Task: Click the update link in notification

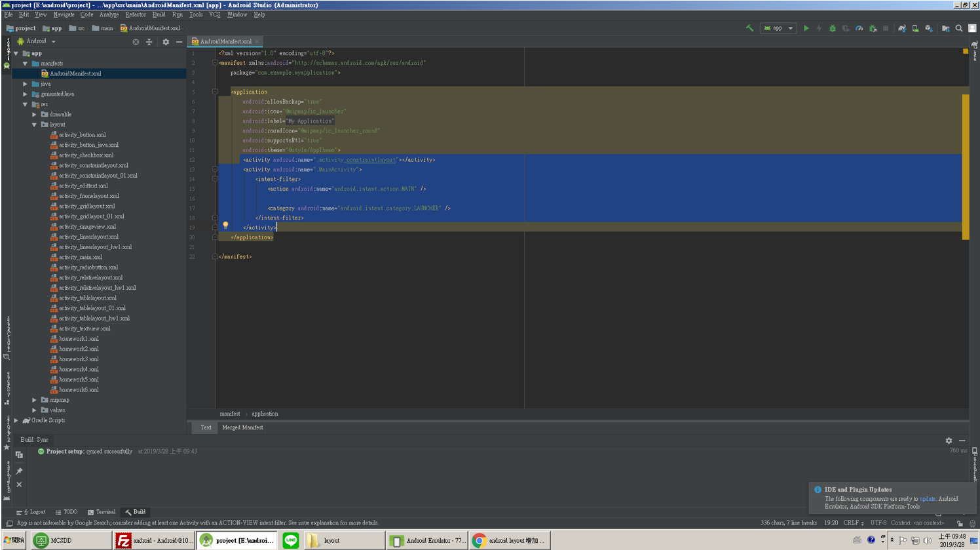Action: click(x=927, y=499)
